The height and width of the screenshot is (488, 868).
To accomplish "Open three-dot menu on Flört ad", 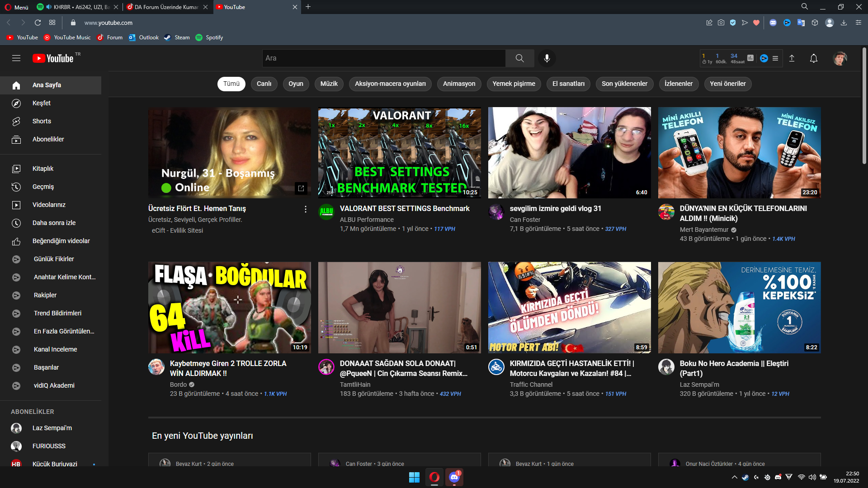I will (306, 209).
